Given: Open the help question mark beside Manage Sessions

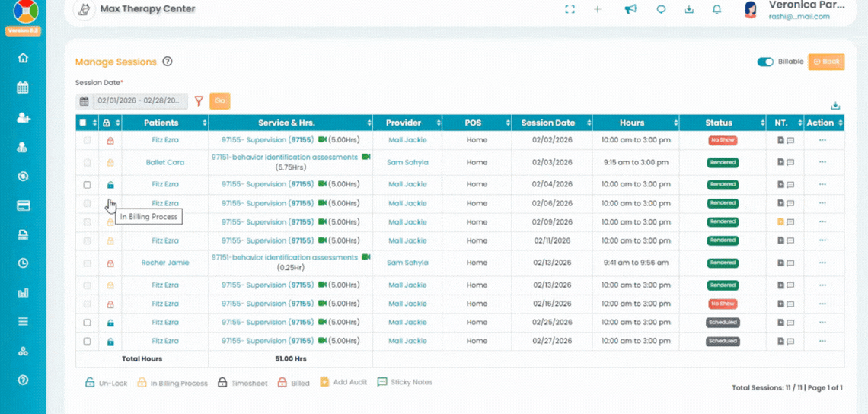Looking at the screenshot, I should pyautogui.click(x=168, y=62).
